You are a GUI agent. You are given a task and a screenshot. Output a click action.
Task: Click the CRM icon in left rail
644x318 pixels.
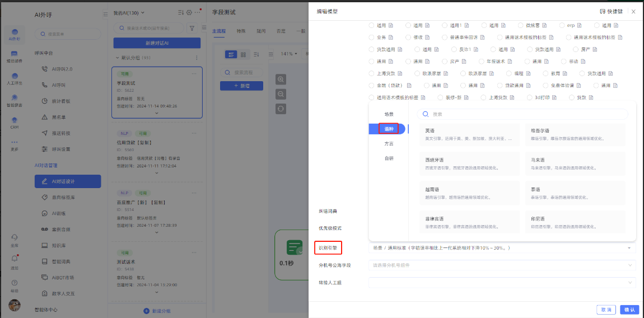(x=15, y=120)
